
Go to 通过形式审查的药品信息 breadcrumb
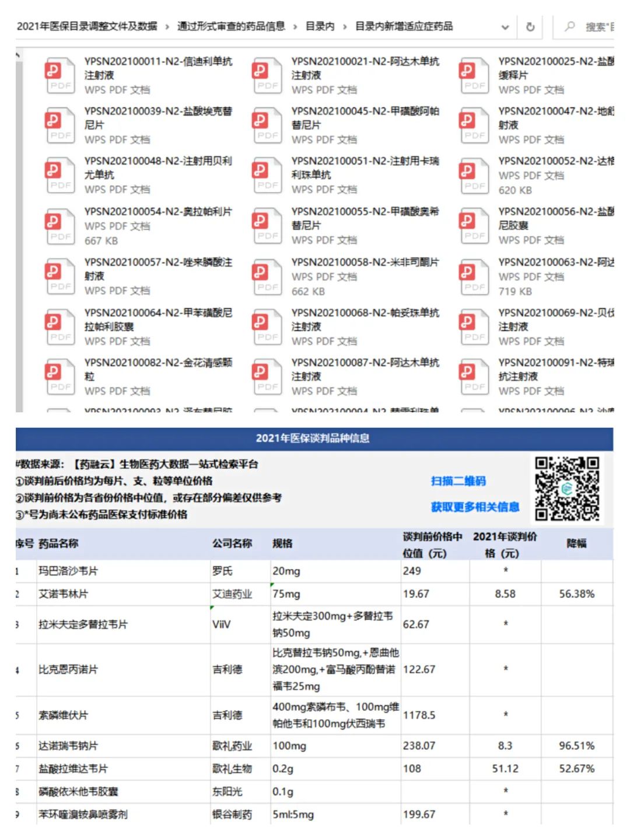coord(231,26)
